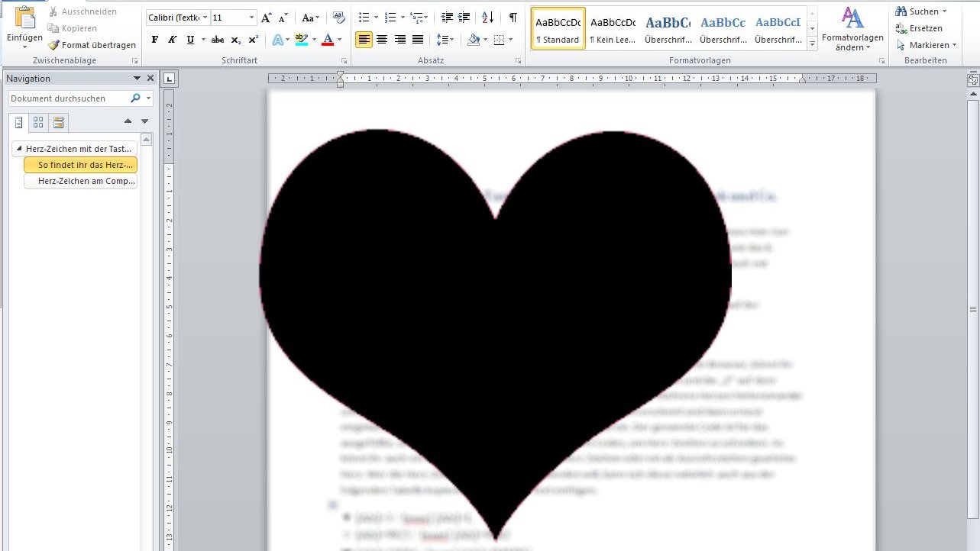
Task: Click the Einfügen paste icon
Action: coord(25,17)
